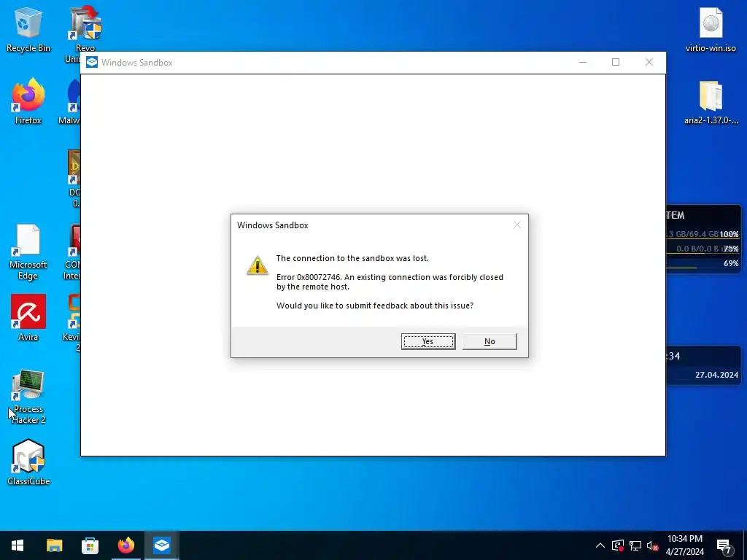Open the Windows Start menu
The width and height of the screenshot is (747, 560).
[x=18, y=545]
